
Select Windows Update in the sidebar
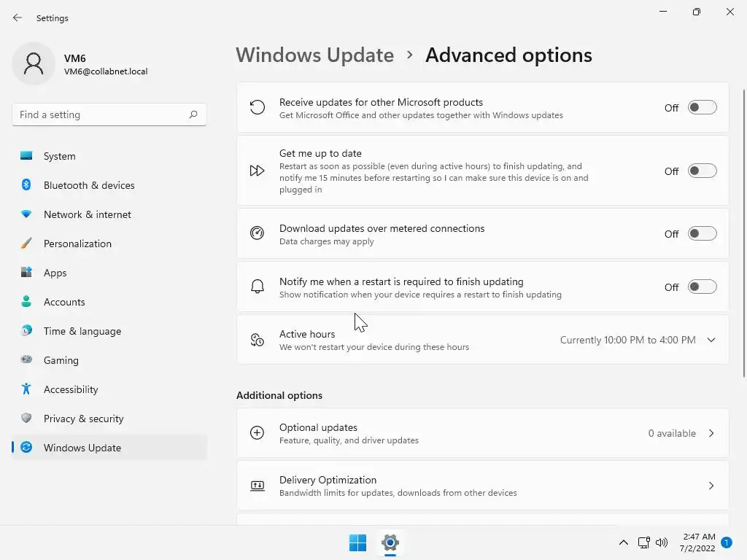[x=109, y=448]
